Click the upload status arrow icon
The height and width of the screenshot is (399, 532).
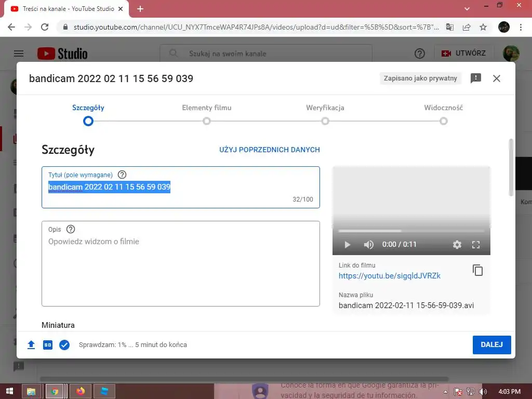click(x=31, y=345)
